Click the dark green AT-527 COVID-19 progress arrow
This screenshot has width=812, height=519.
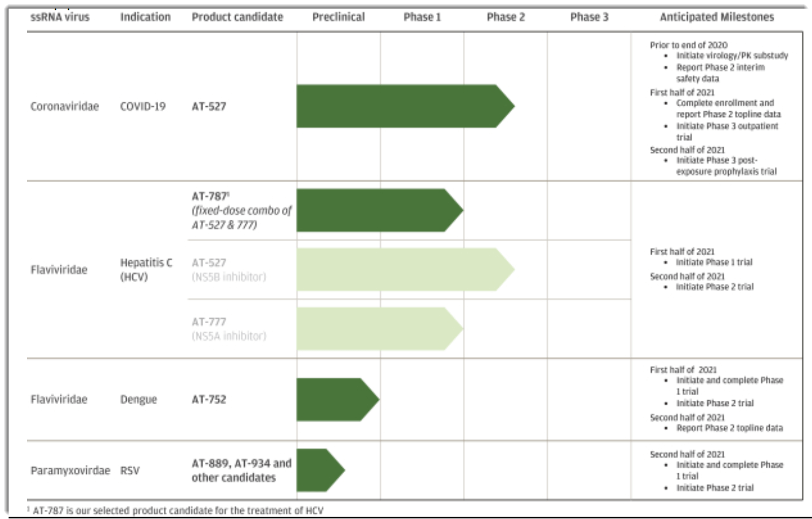pyautogui.click(x=399, y=106)
